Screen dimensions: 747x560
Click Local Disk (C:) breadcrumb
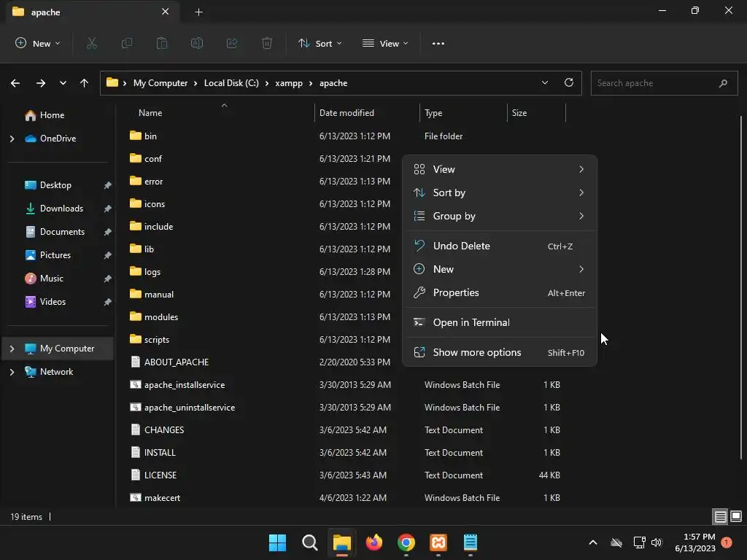point(231,83)
